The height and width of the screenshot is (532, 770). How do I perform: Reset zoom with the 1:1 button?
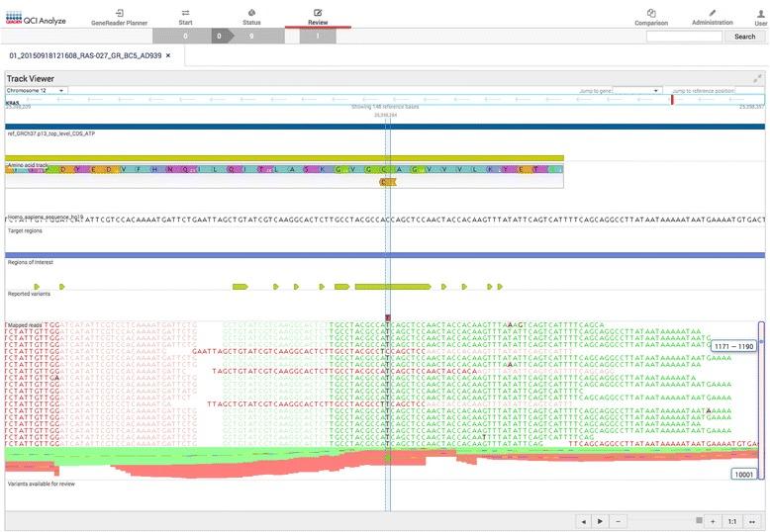[731, 521]
